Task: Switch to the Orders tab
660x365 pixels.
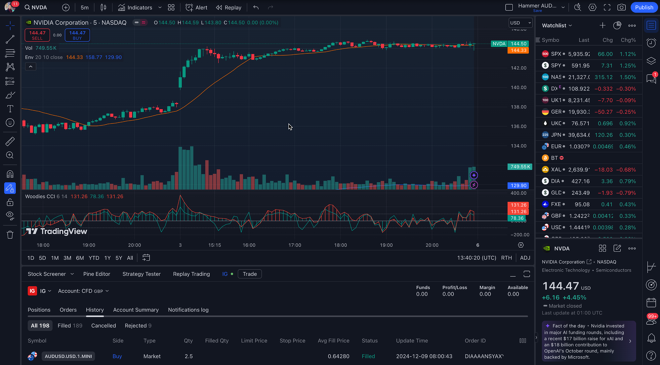Action: pyautogui.click(x=68, y=310)
